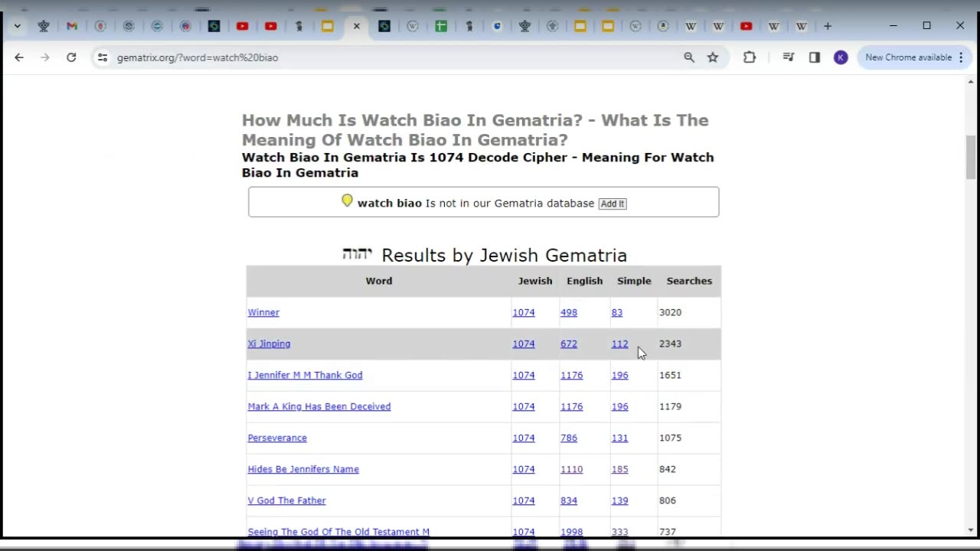Click English value 498 in Winner row
980x551 pixels.
(x=569, y=312)
